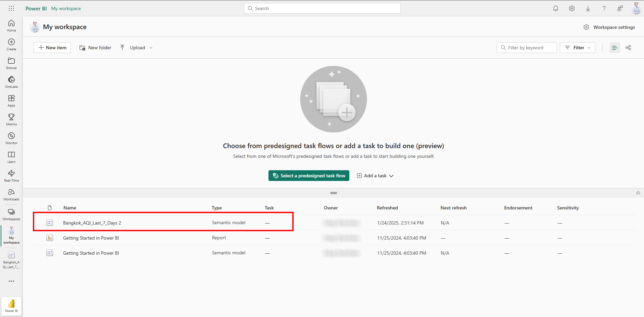This screenshot has width=644, height=317.
Task: Open Upload dropdown
Action: (x=136, y=48)
